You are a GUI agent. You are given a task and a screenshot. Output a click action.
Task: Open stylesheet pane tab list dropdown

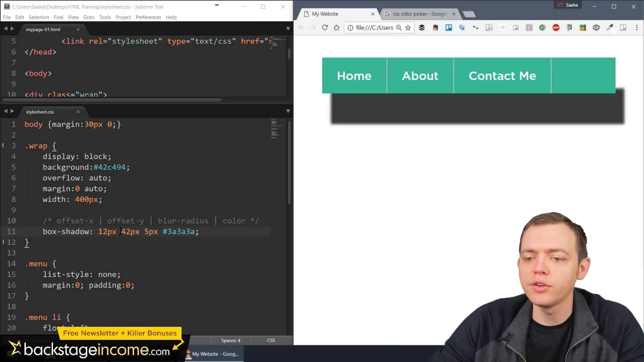click(288, 111)
